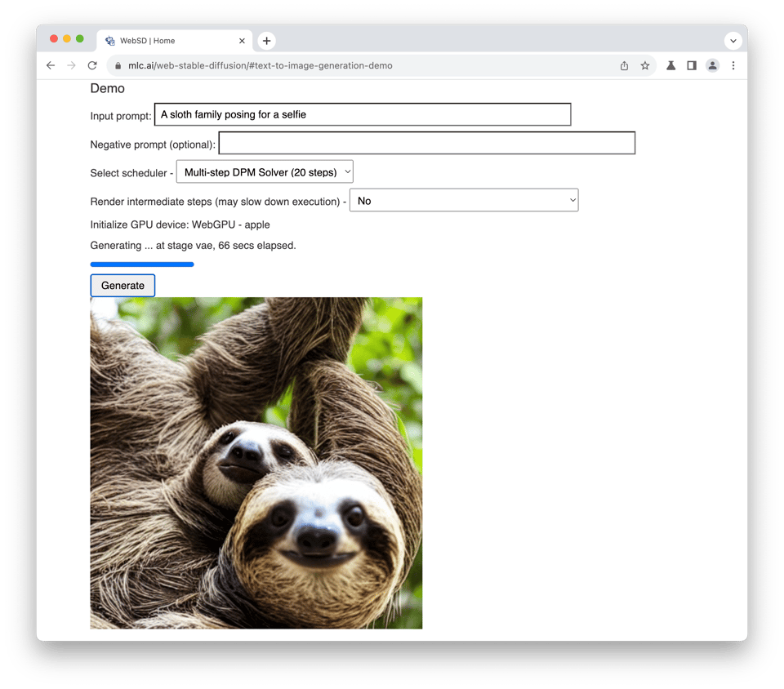Toggle the browser side panel icon
Image resolution: width=784 pixels, height=689 pixels.
coord(692,65)
